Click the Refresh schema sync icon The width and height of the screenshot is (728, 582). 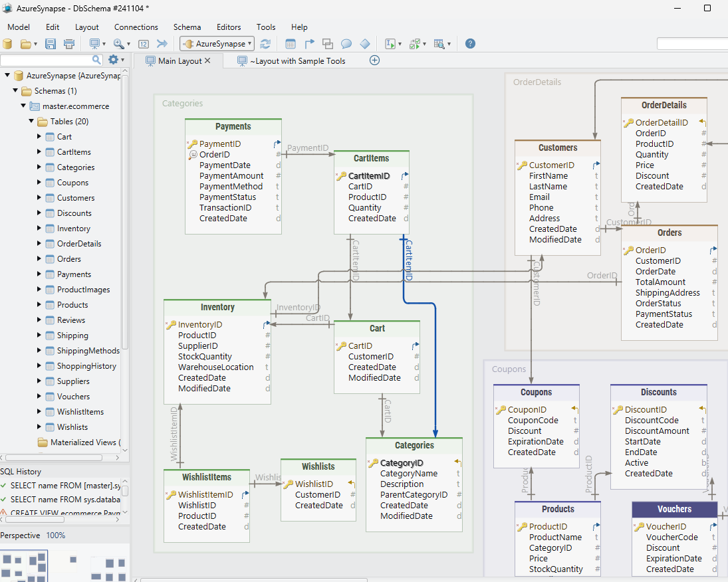coord(266,44)
